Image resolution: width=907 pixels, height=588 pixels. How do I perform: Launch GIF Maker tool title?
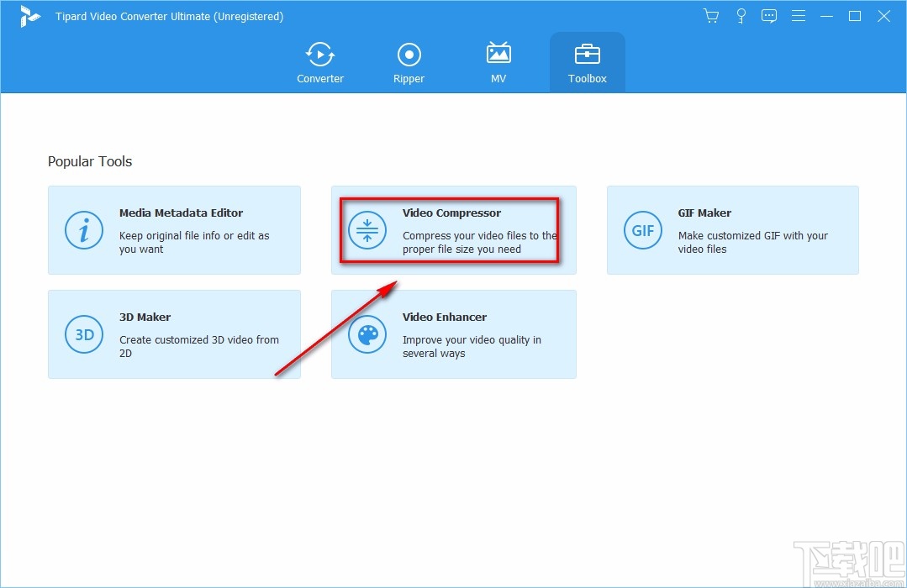704,213
